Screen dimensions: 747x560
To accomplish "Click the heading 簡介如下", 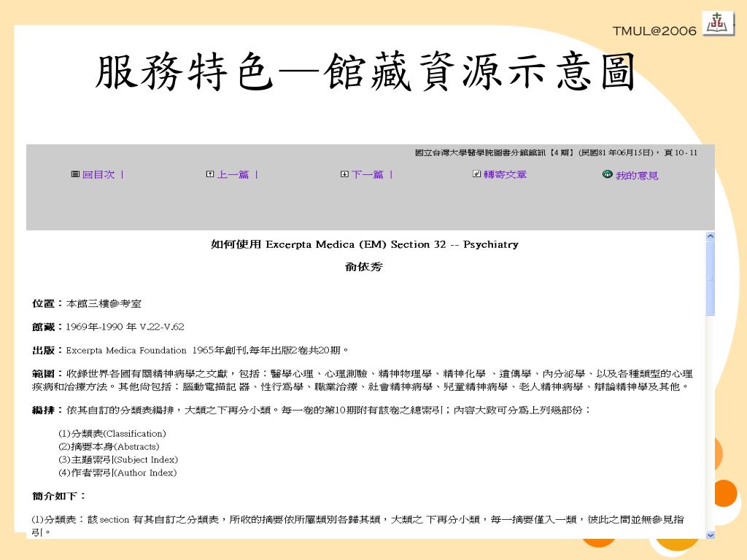I will coord(59,496).
